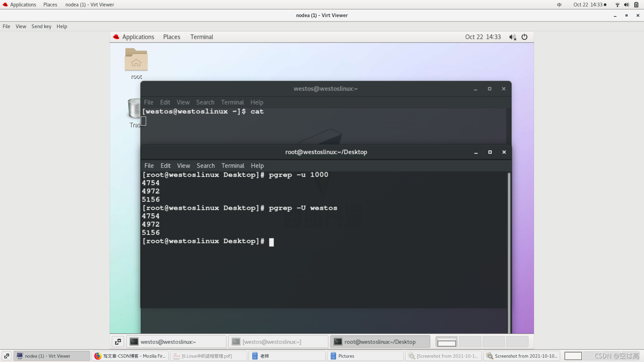
Task: Click the Search menu in root terminal
Action: pos(206,165)
